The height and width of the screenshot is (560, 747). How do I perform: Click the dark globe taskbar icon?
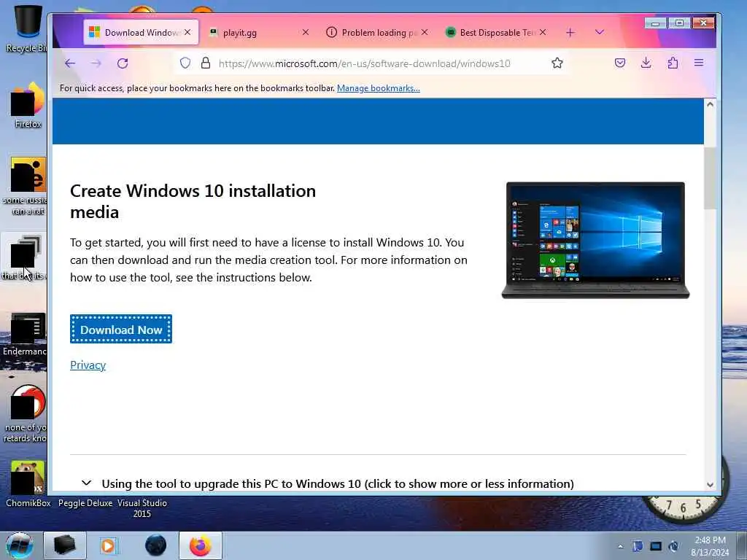pos(156,545)
